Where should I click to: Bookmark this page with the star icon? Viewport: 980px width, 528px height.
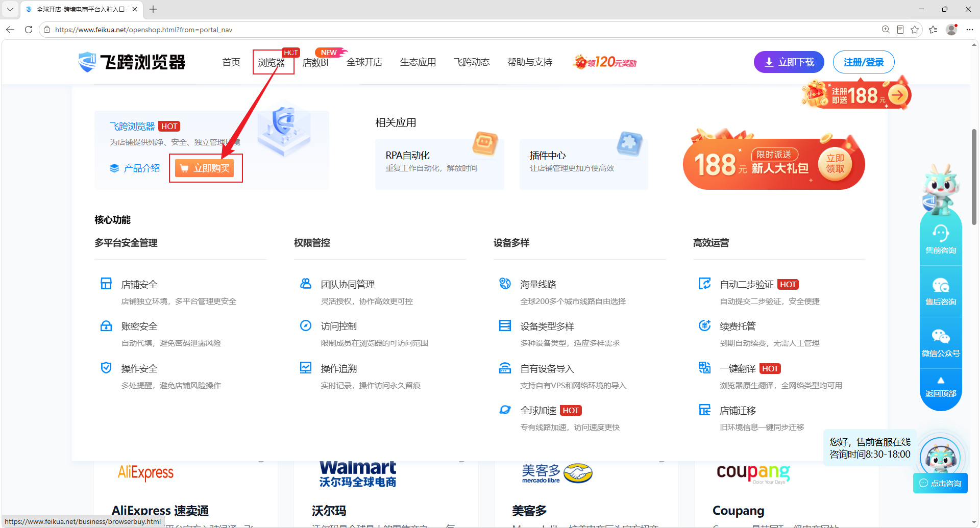coord(915,30)
